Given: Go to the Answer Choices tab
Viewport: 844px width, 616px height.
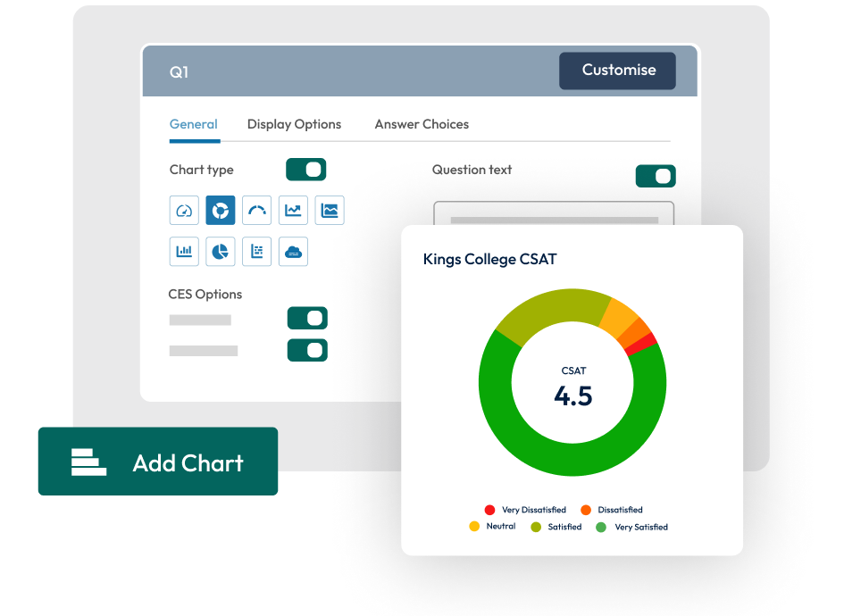Looking at the screenshot, I should [x=422, y=124].
